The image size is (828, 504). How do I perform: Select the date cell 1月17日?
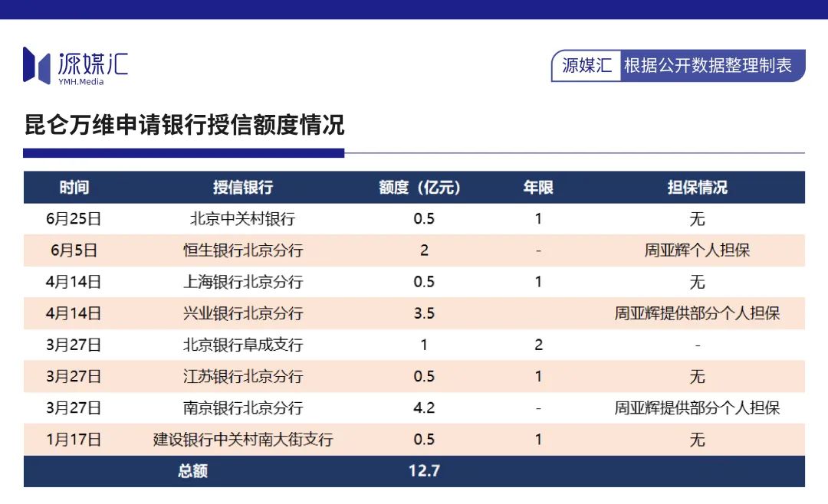click(x=74, y=439)
